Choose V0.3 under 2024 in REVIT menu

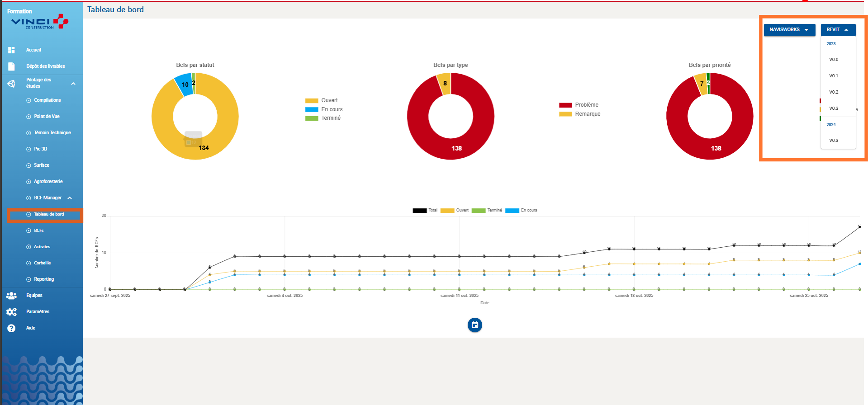tap(834, 141)
